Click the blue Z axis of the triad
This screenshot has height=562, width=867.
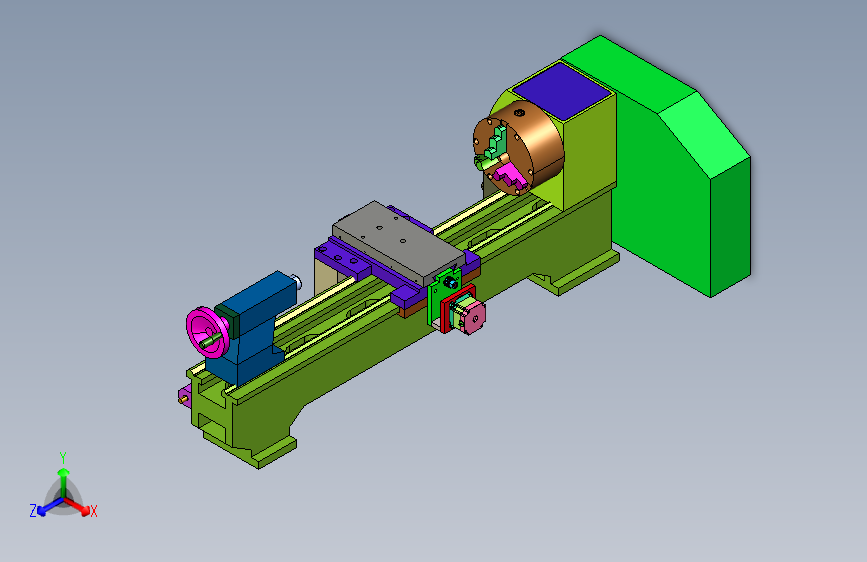50,506
